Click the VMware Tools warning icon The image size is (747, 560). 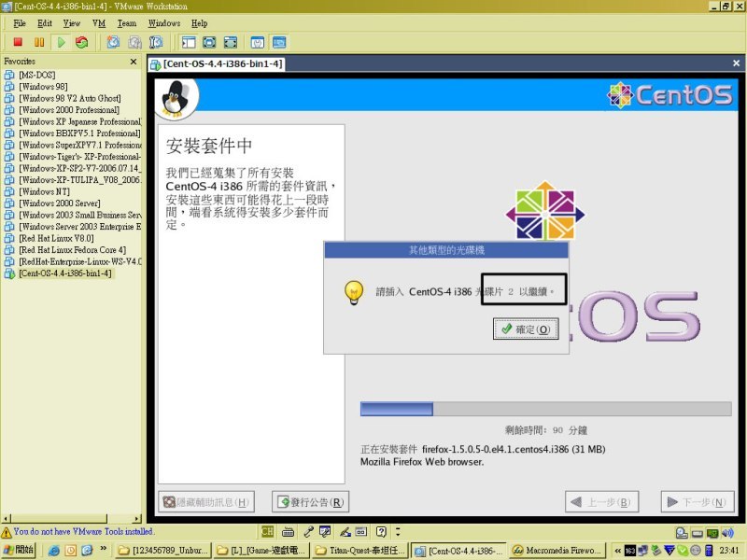click(x=7, y=532)
